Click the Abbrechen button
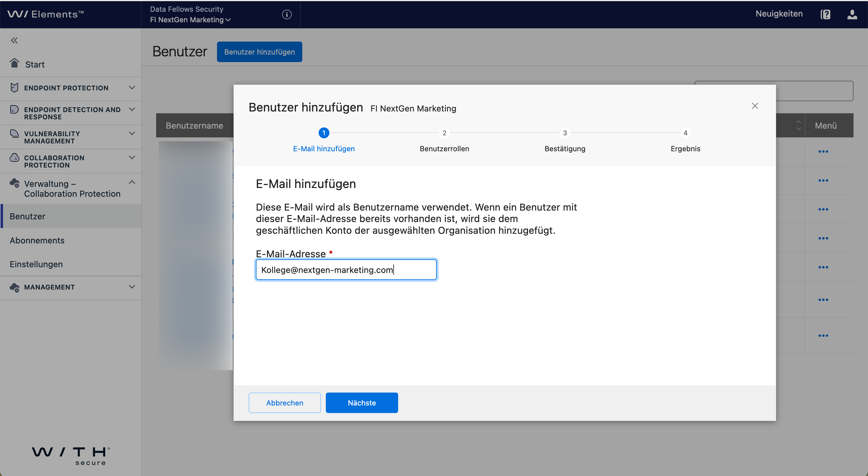This screenshot has height=476, width=868. click(285, 403)
